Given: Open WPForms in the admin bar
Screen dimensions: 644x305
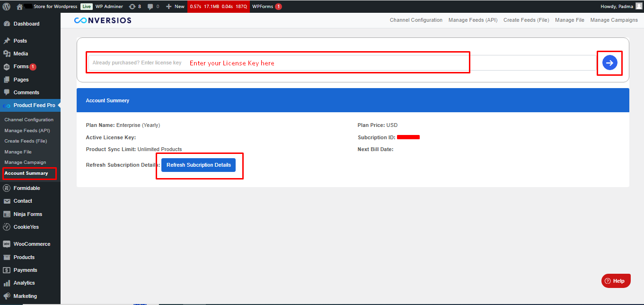Looking at the screenshot, I should [267, 7].
